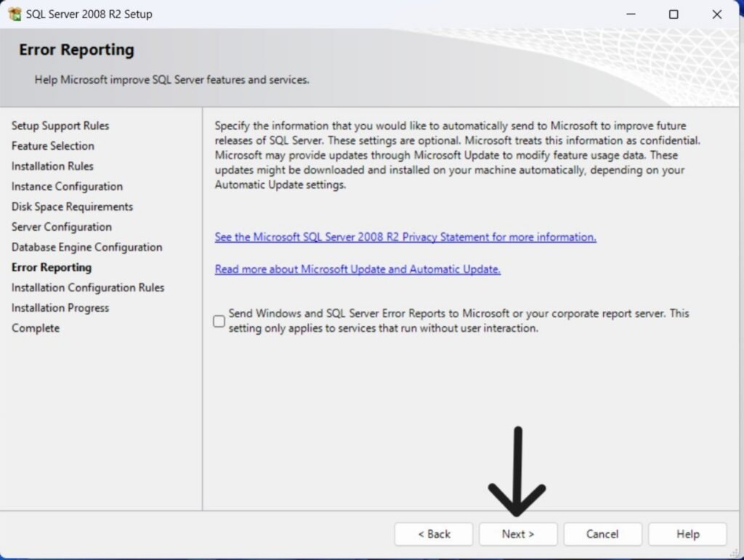This screenshot has height=560, width=744.
Task: Enable Send Windows and SQL Server Error Reports checkbox
Action: (x=219, y=321)
